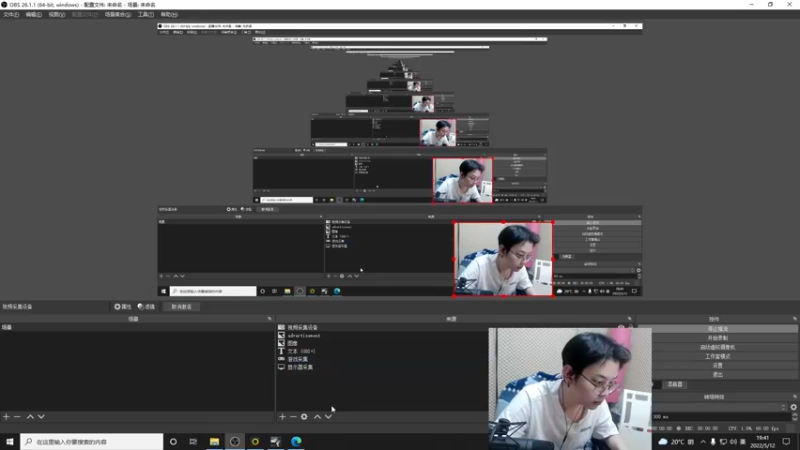
Task: Open the 场景集合 Scene Collection menu
Action: tap(118, 15)
